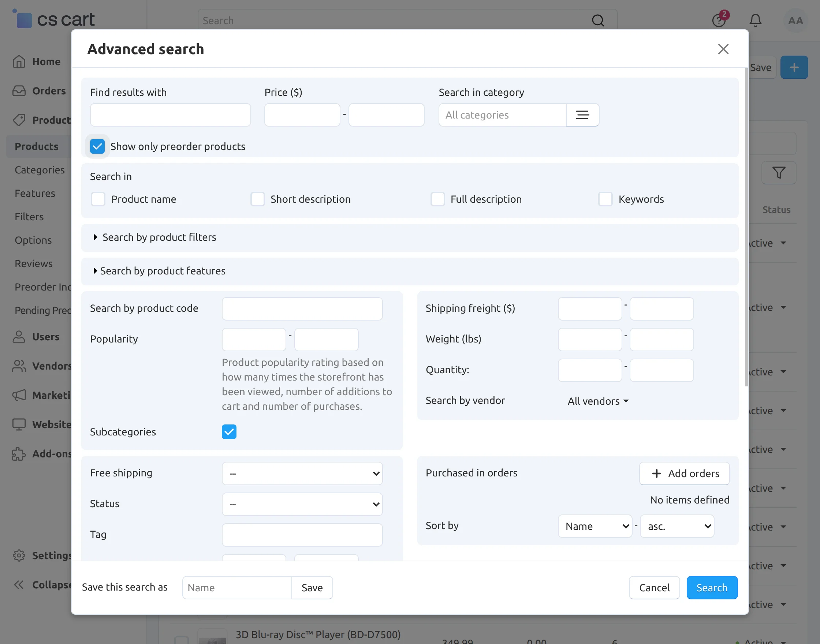Click the dialog's vertical scrollbar
The height and width of the screenshot is (644, 820).
pyautogui.click(x=746, y=226)
